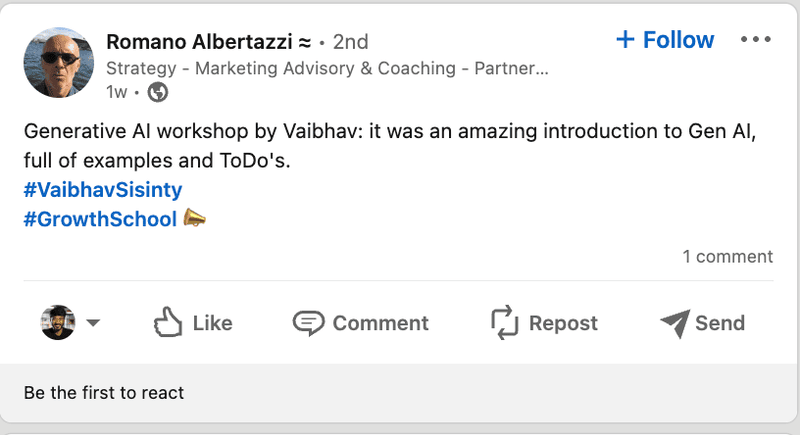Click the Repost arrows icon
Viewport: 800px width, 435px height.
[504, 322]
